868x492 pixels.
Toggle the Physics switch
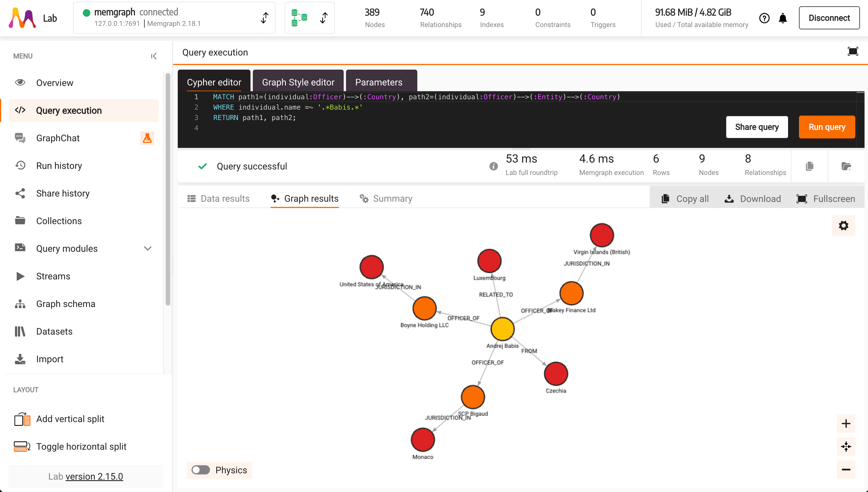click(x=201, y=470)
